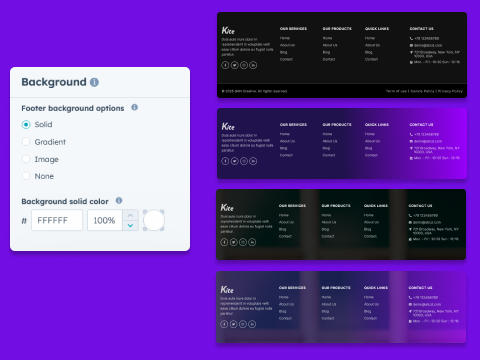Click the phone icon in the solid black footer
The height and width of the screenshot is (360, 480).
pyautogui.click(x=411, y=39)
